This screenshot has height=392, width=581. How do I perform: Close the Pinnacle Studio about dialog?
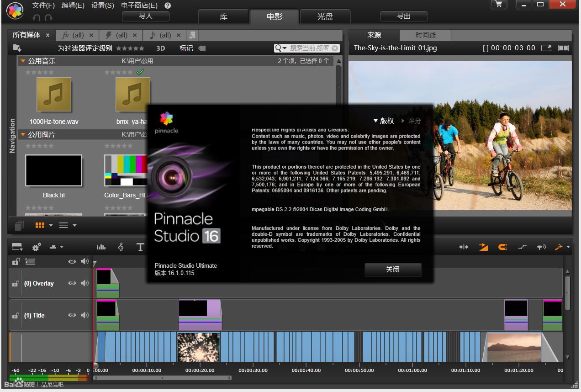[392, 270]
